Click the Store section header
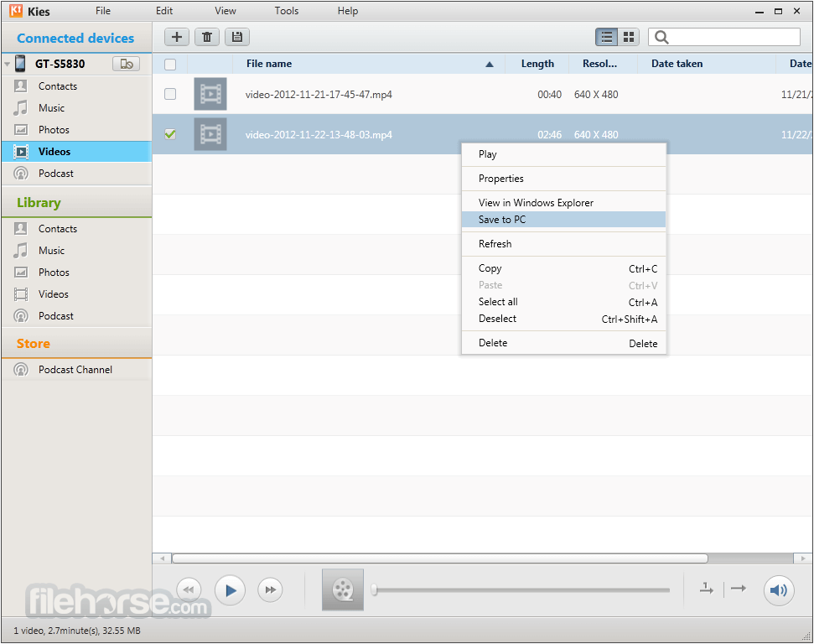 (76, 343)
